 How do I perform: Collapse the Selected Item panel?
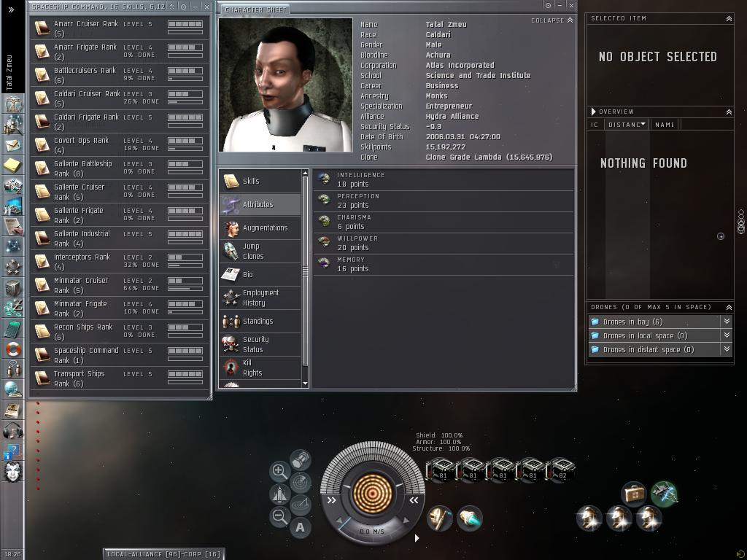pyautogui.click(x=729, y=18)
